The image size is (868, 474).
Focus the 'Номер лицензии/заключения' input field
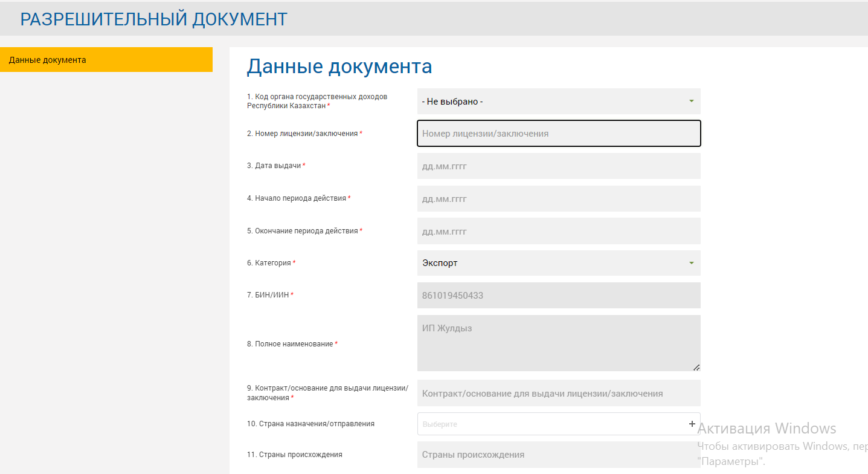click(x=558, y=134)
